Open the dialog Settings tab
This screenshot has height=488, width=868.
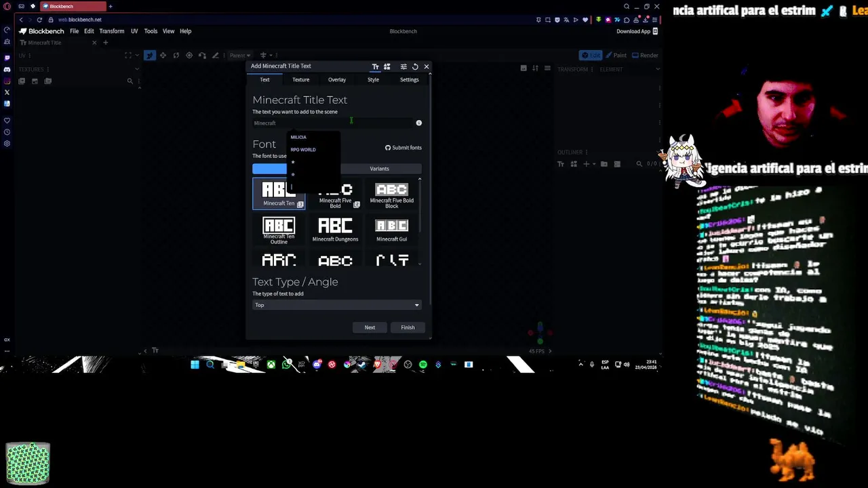click(410, 79)
